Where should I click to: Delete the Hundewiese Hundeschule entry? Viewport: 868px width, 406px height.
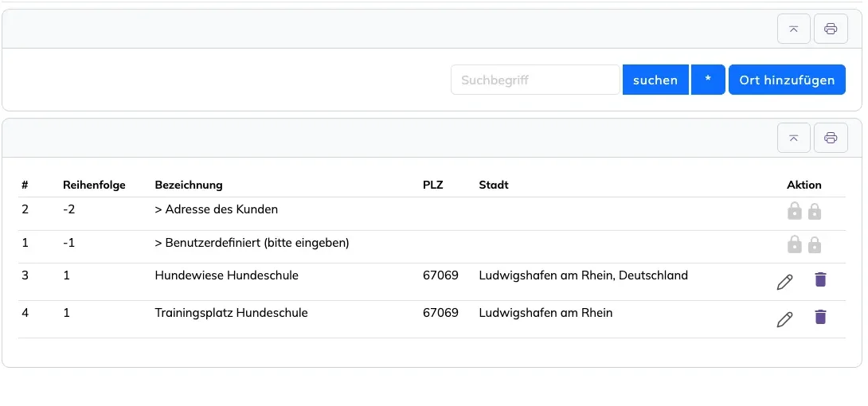click(820, 279)
